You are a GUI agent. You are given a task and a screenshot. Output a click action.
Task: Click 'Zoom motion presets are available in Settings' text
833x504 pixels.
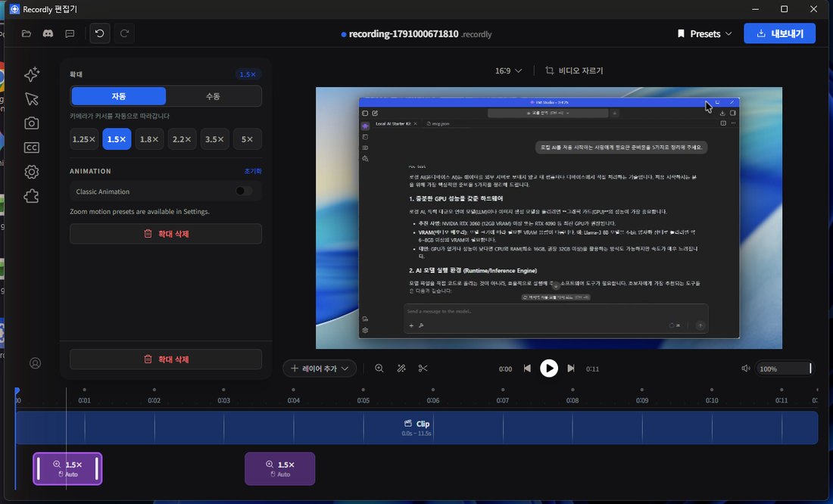[140, 211]
